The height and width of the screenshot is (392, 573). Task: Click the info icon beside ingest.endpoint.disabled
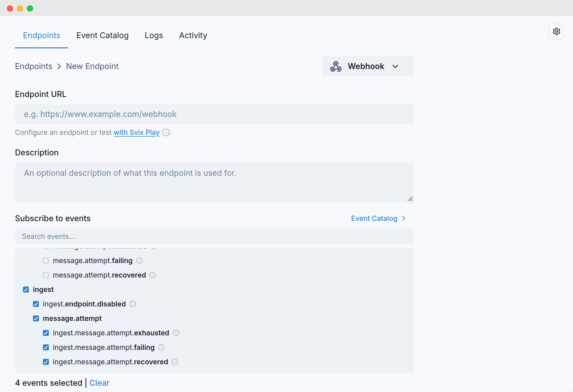click(x=132, y=304)
